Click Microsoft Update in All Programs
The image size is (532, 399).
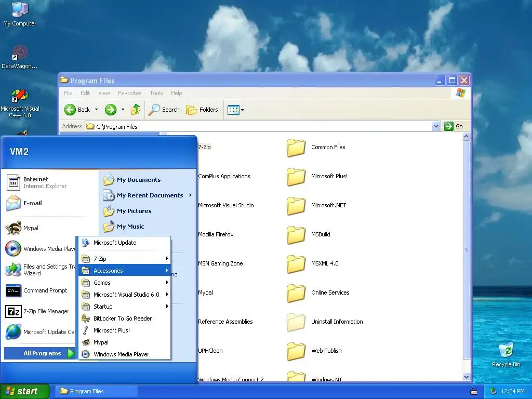click(x=125, y=243)
